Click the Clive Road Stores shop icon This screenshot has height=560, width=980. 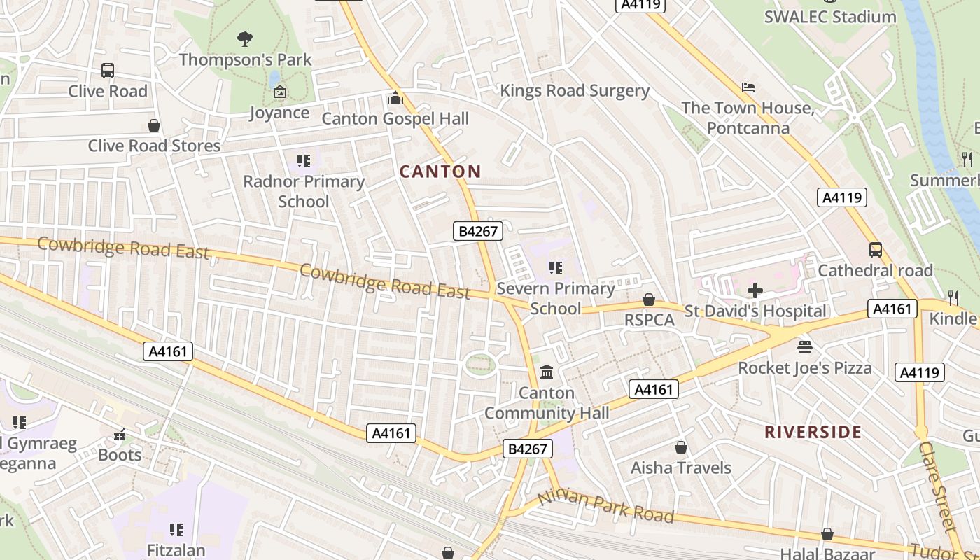[x=154, y=125]
